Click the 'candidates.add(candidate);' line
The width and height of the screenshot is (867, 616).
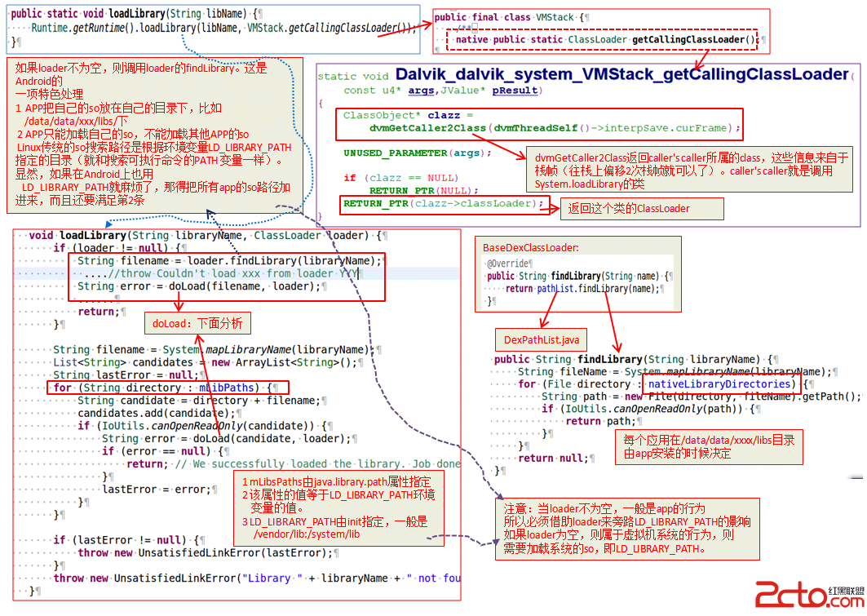(157, 414)
